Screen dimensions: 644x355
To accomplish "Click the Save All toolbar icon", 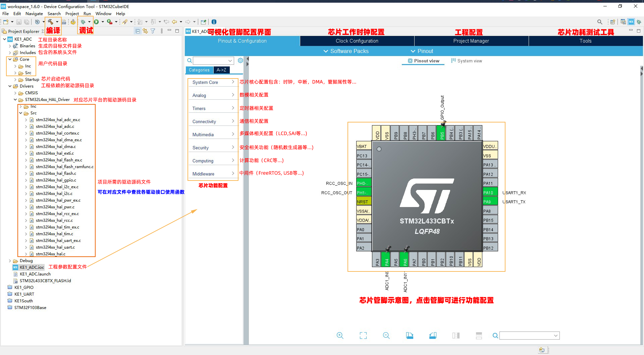I will (x=26, y=22).
